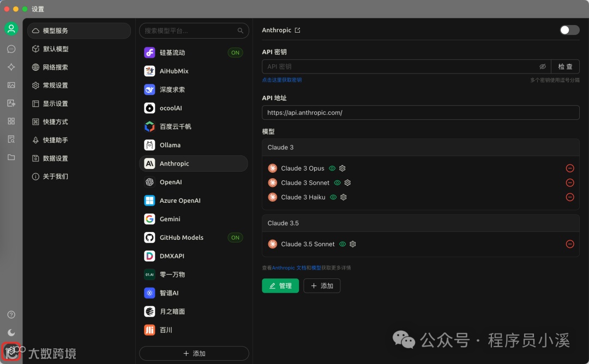Open settings gear for Claude 3 Sonnet
Image resolution: width=589 pixels, height=364 pixels.
coord(347,183)
